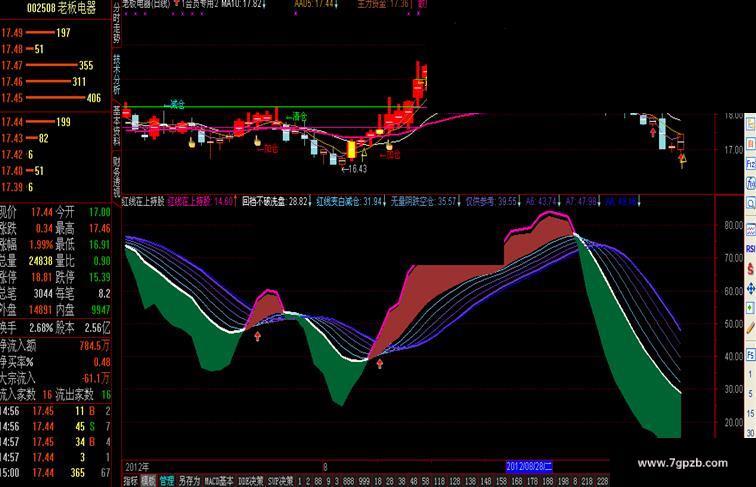
Task: Click the RSI indicator icon in sidebar
Action: coord(751,249)
